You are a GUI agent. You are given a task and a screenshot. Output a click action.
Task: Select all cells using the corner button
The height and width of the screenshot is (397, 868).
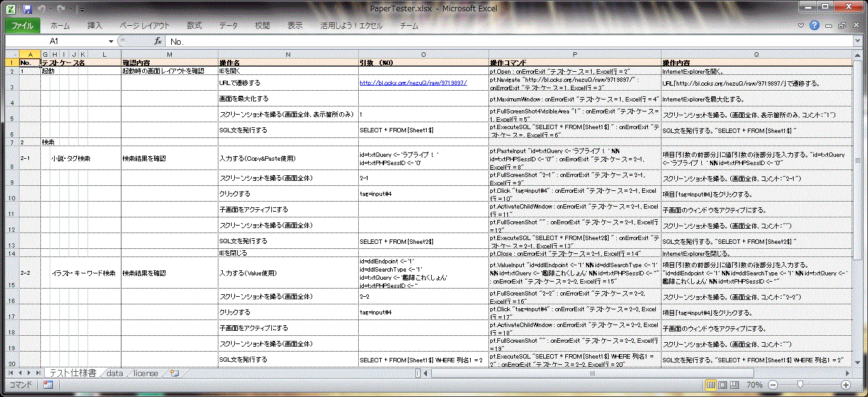[11, 54]
